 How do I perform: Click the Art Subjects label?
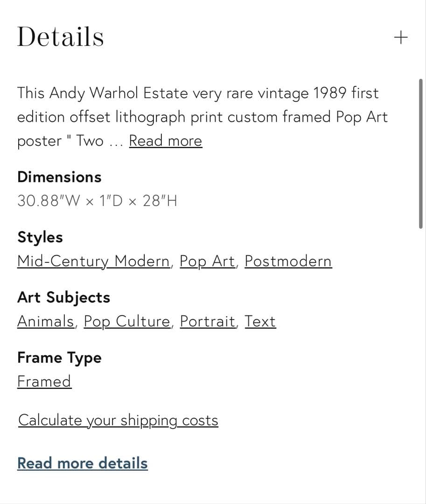coord(63,297)
